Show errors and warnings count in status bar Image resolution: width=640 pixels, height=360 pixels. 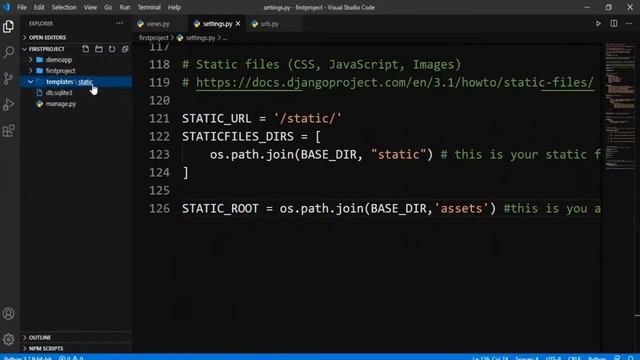(x=71, y=358)
